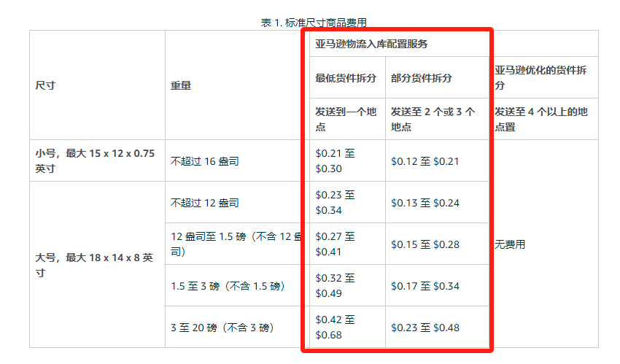This screenshot has width=620, height=364.
Task: Click the '$0.32 至 $0.49' fee cell
Action: tap(347, 285)
